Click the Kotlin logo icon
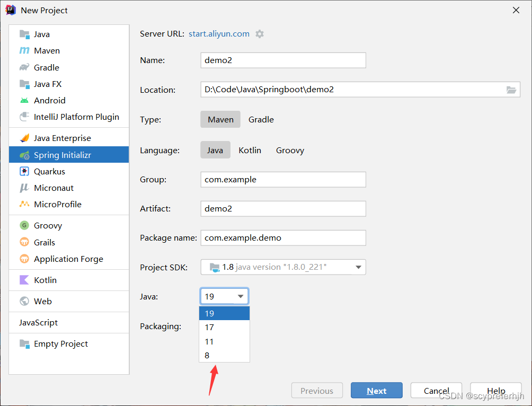Screen dimensions: 532x406 24,280
